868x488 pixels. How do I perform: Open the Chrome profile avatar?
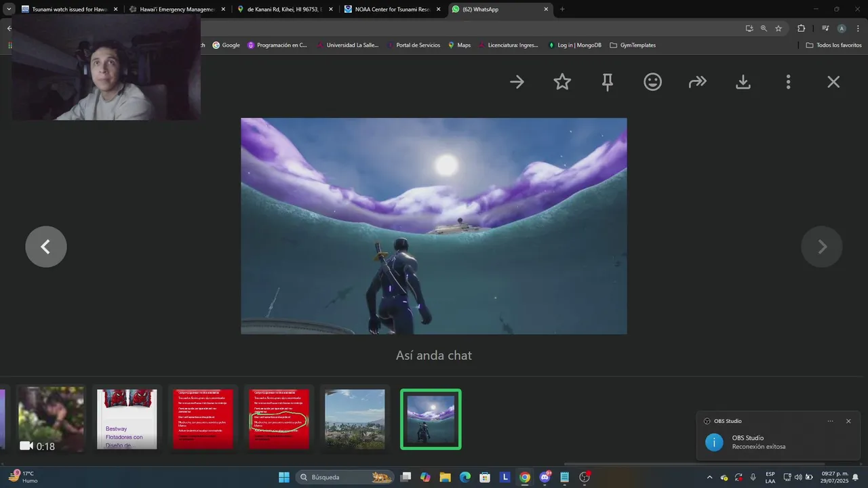(x=842, y=28)
